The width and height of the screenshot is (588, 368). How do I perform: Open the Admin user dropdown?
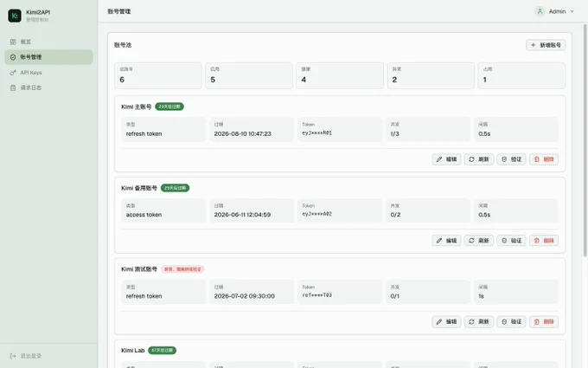[x=554, y=11]
